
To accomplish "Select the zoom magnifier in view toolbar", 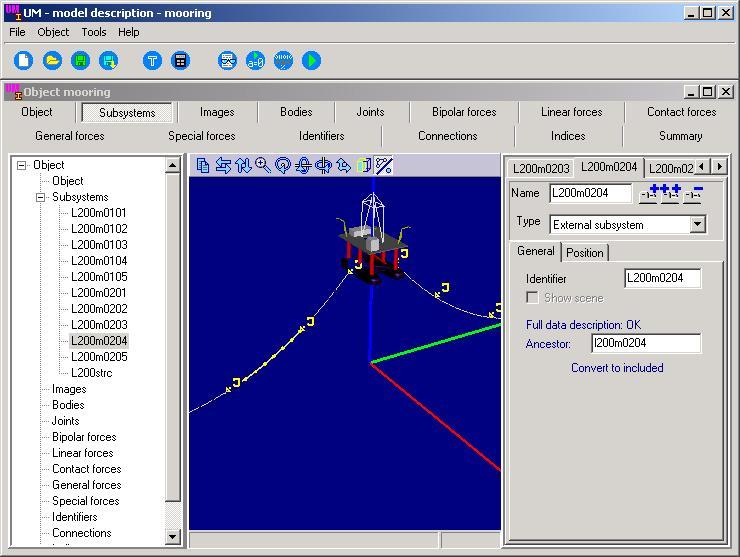I will pyautogui.click(x=263, y=166).
